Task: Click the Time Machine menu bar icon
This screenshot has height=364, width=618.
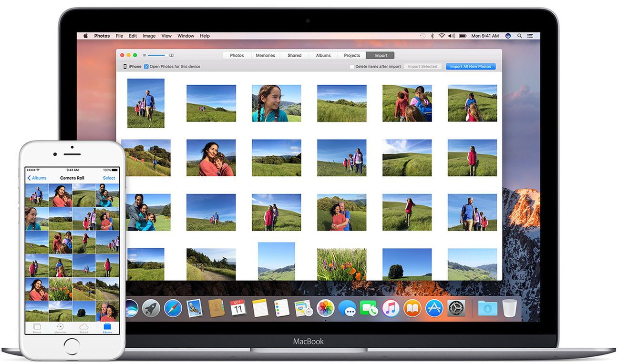Action: pos(422,36)
